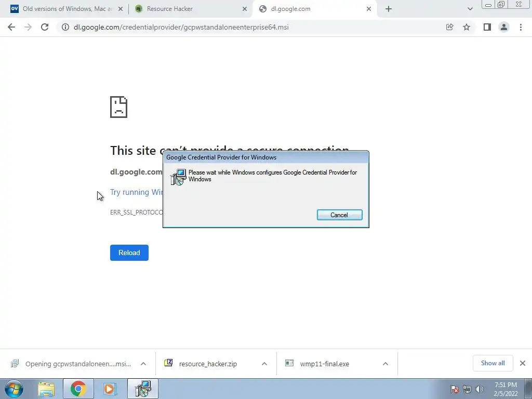Expand options for gcpwstandaloneen msi download
The image size is (532, 399).
(143, 364)
